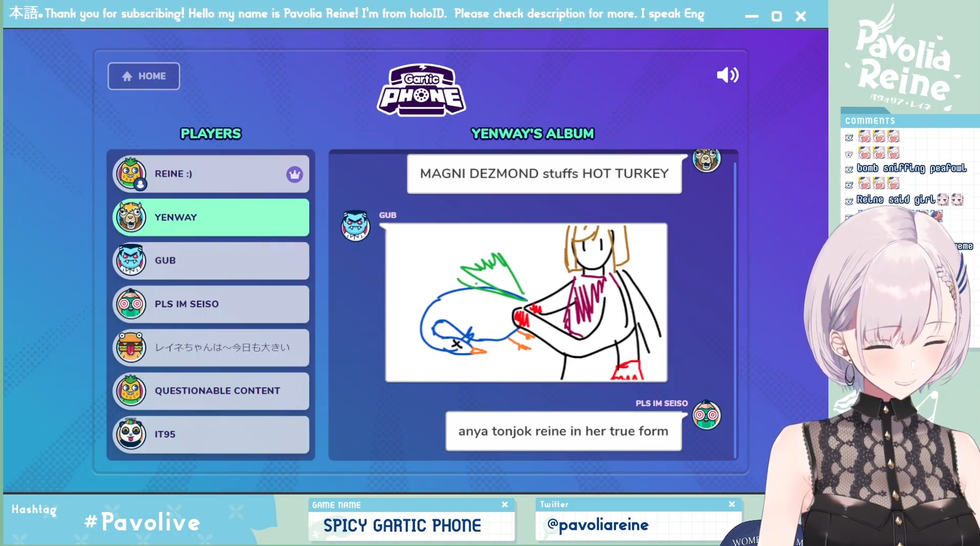Click the anya tonjok reine caption bubble
Viewport: 980px width, 546px height.
pos(563,431)
